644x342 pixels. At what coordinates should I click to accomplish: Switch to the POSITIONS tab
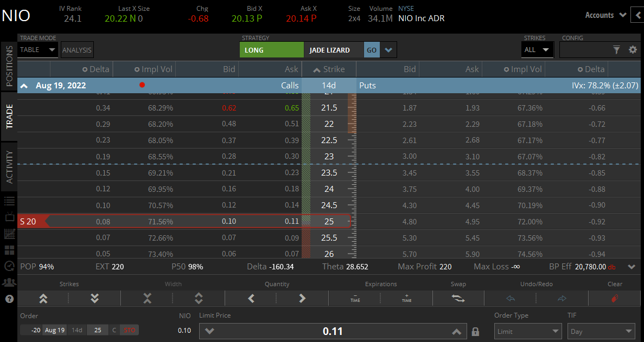click(x=9, y=66)
